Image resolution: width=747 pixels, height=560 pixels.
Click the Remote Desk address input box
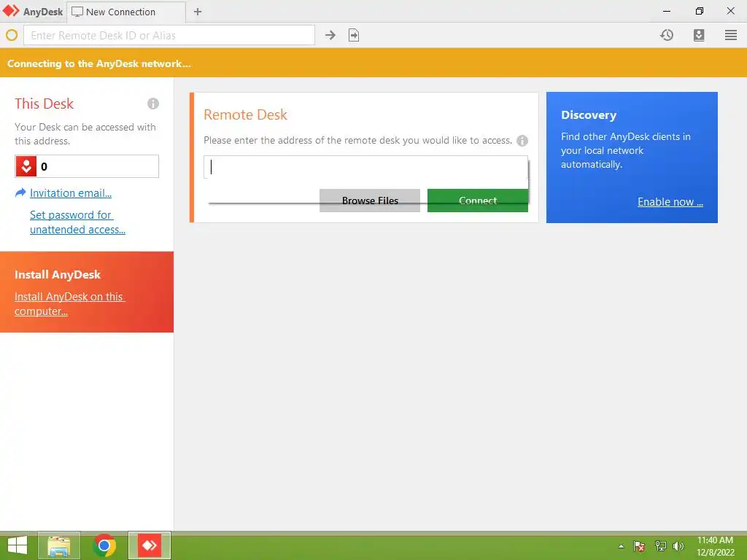365,167
